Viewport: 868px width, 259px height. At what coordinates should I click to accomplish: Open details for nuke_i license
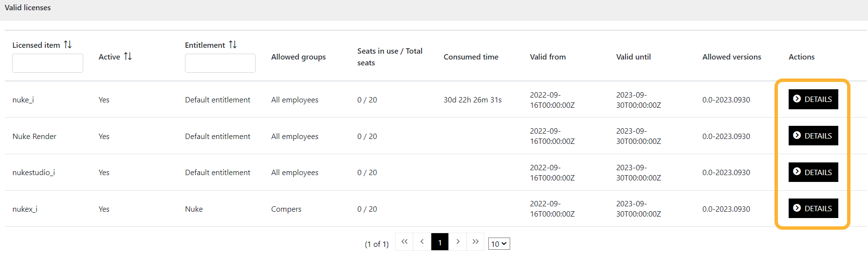click(813, 100)
